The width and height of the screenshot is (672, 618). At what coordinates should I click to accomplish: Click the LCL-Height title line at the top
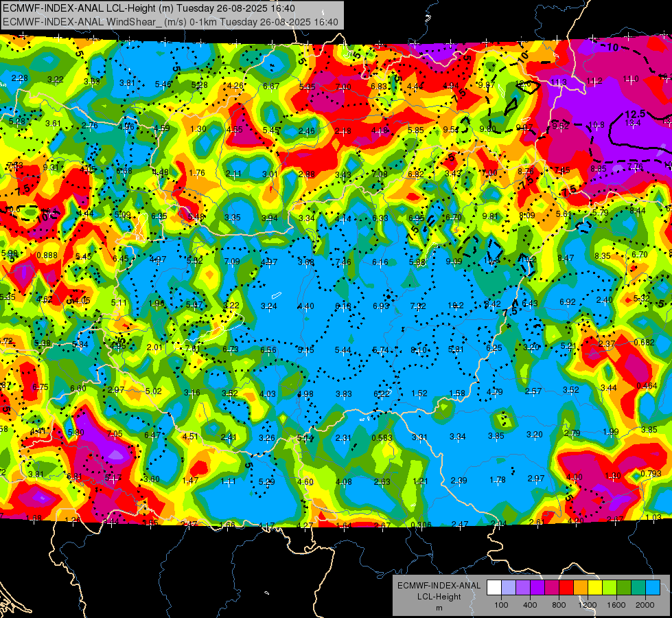click(x=149, y=8)
